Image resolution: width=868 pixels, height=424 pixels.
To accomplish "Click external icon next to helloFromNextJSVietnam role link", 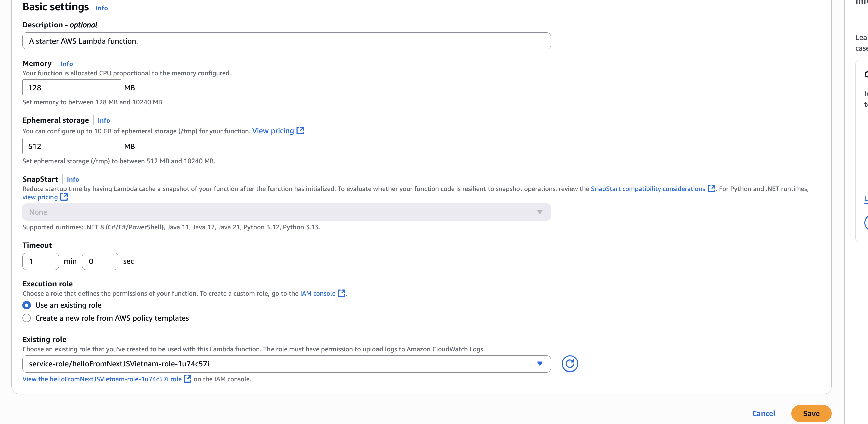I will tap(187, 379).
